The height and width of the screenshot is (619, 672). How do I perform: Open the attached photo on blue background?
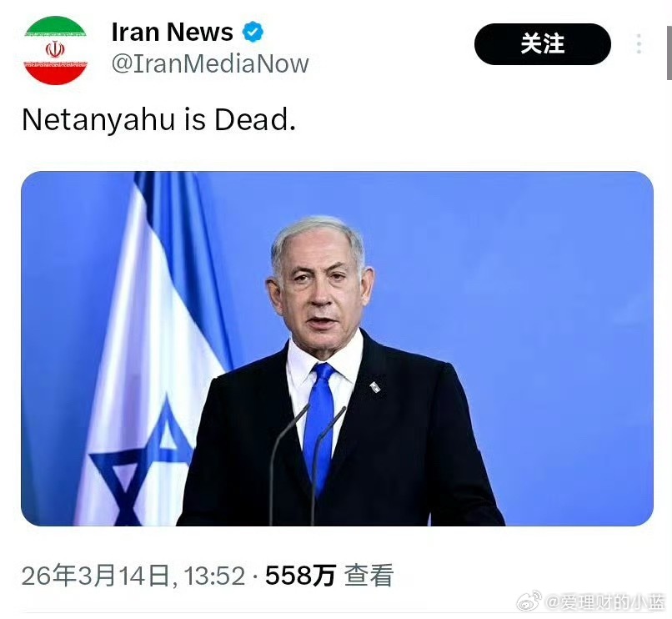point(337,349)
